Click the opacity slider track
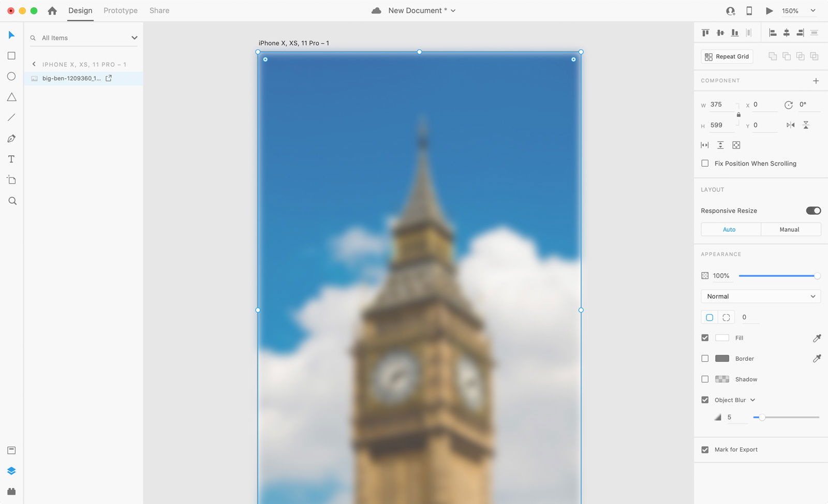Image resolution: width=828 pixels, height=504 pixels. 779,276
